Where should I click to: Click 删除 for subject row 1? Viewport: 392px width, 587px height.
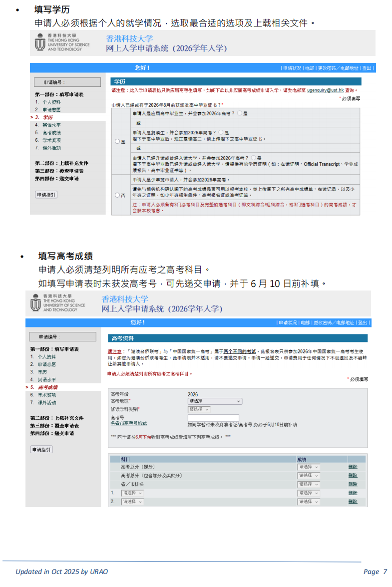pyautogui.click(x=353, y=493)
